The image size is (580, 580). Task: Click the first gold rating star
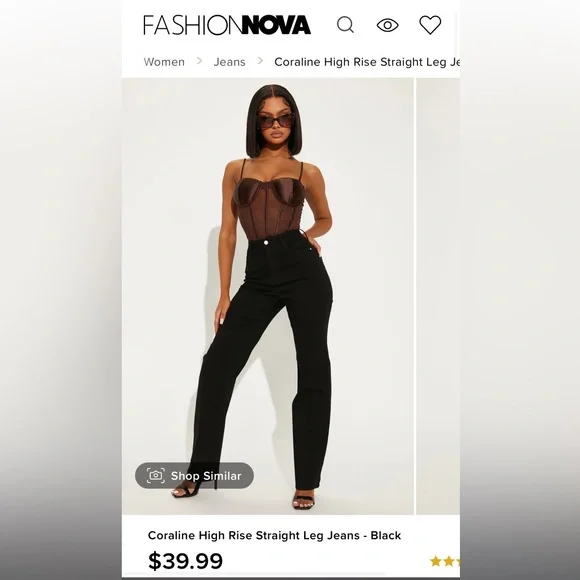pos(436,561)
